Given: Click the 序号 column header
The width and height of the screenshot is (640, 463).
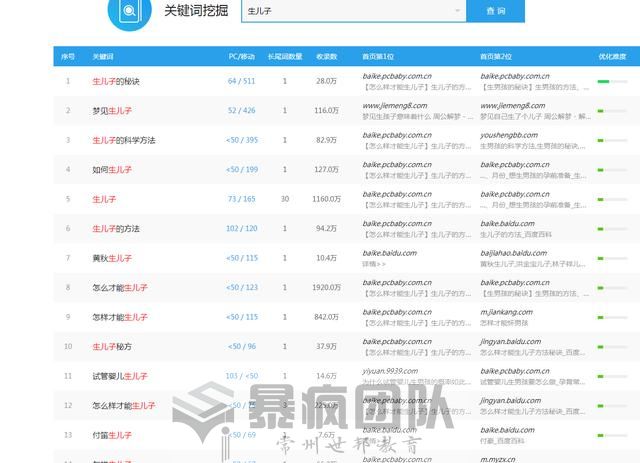Looking at the screenshot, I should pos(68,56).
